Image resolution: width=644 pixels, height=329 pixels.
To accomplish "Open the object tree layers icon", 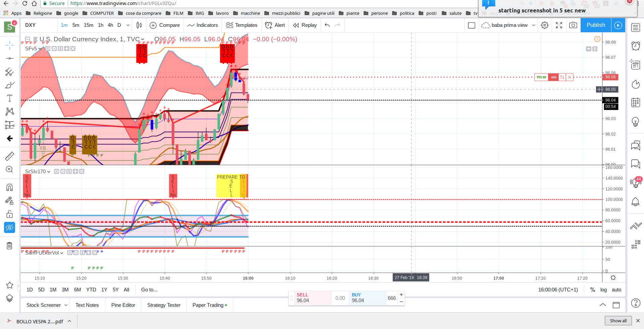I will tap(10, 298).
